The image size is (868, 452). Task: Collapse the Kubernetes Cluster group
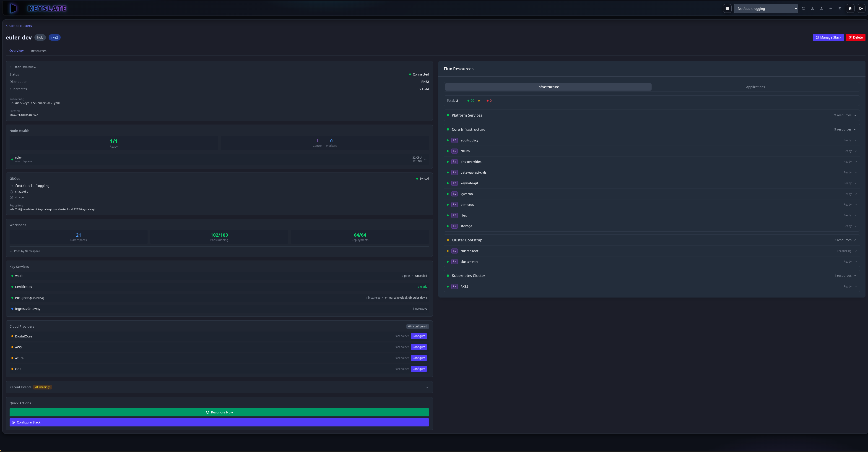coord(651,276)
